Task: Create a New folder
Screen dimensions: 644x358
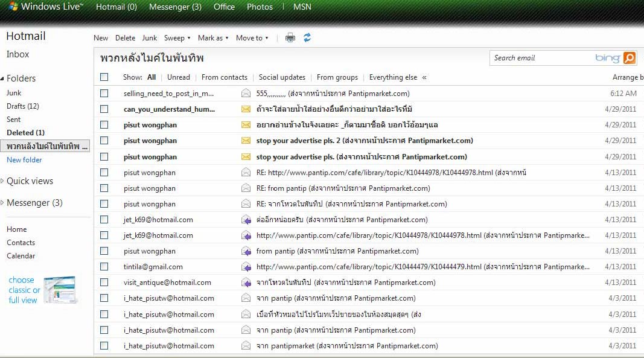Action: pyautogui.click(x=24, y=160)
